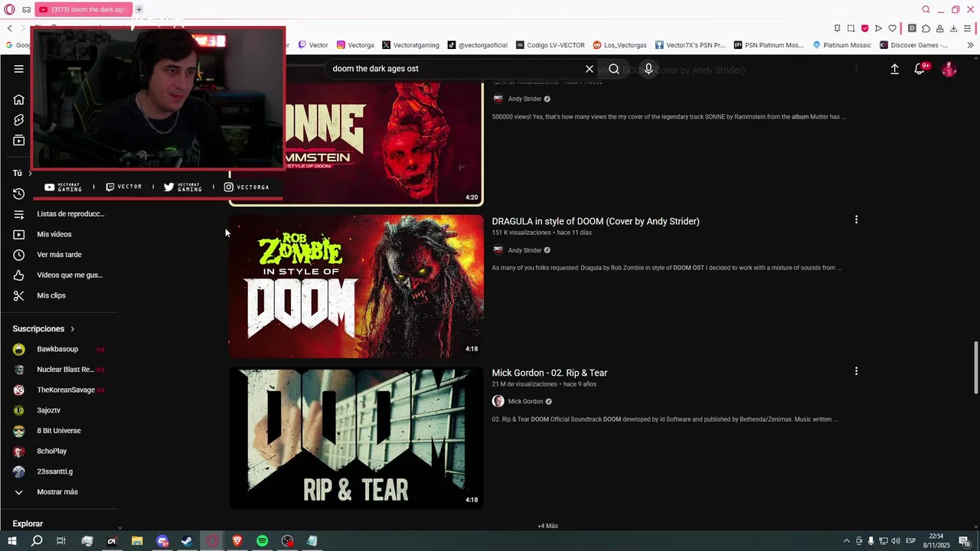Open Bawkbasoup subscription channel

(x=57, y=349)
